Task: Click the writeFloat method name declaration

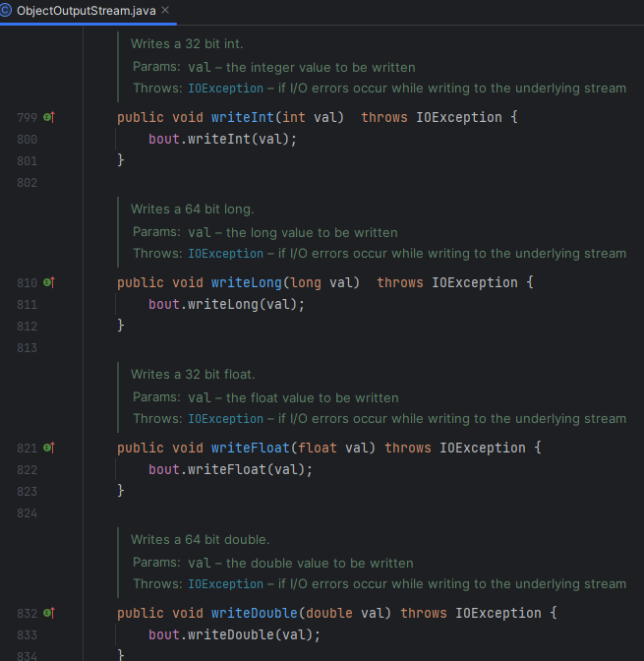Action: pyautogui.click(x=251, y=448)
